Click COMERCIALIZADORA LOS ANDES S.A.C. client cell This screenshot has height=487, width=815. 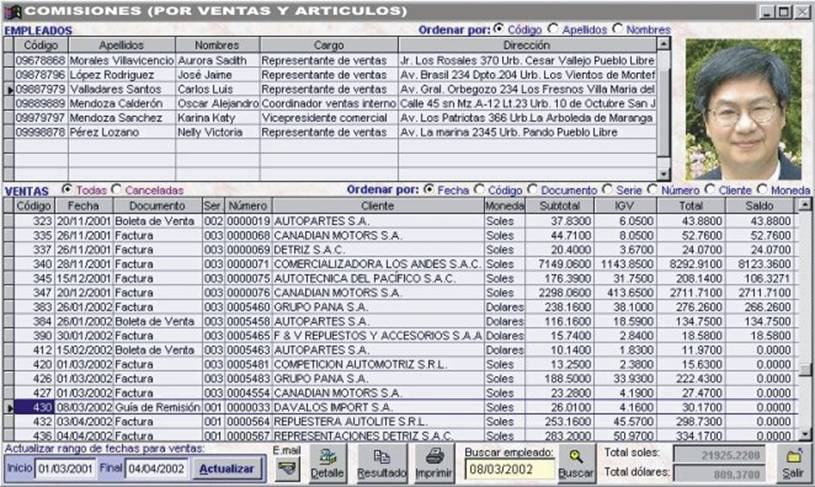coord(378,264)
